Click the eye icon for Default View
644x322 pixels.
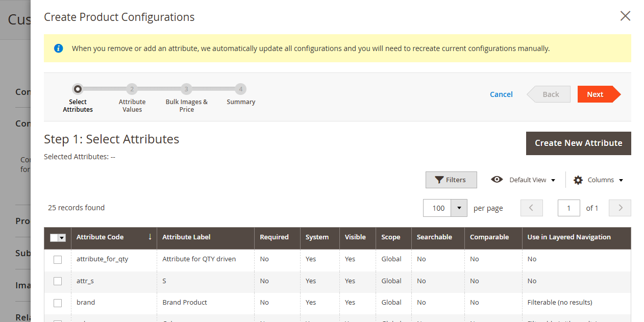(x=497, y=180)
